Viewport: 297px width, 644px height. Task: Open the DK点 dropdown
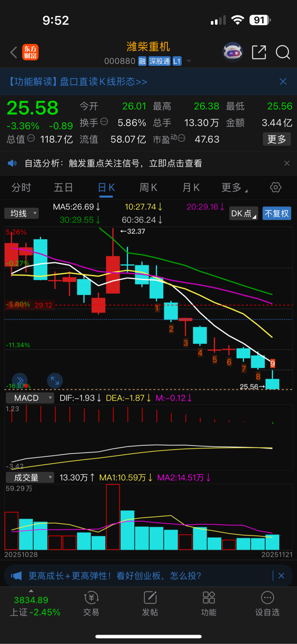tap(244, 214)
